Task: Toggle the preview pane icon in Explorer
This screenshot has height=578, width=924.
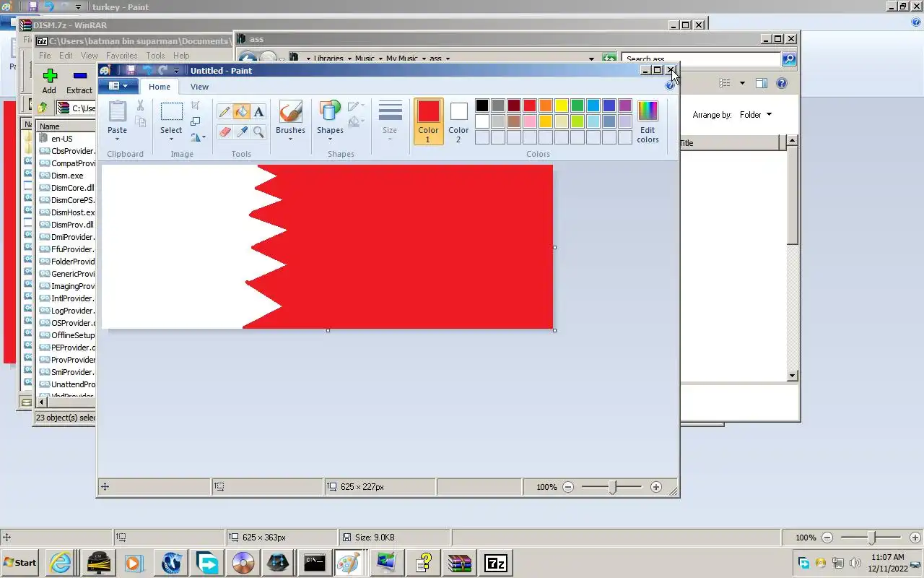Action: (761, 83)
